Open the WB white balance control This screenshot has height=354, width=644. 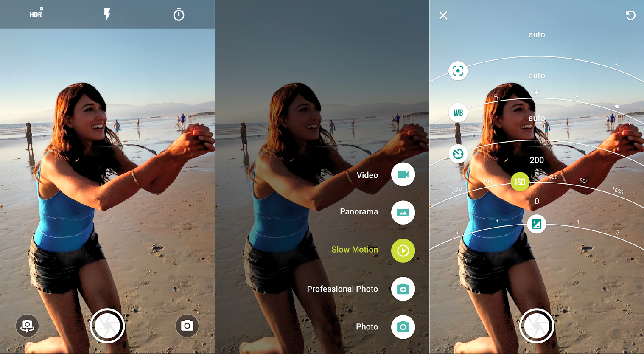(x=458, y=112)
